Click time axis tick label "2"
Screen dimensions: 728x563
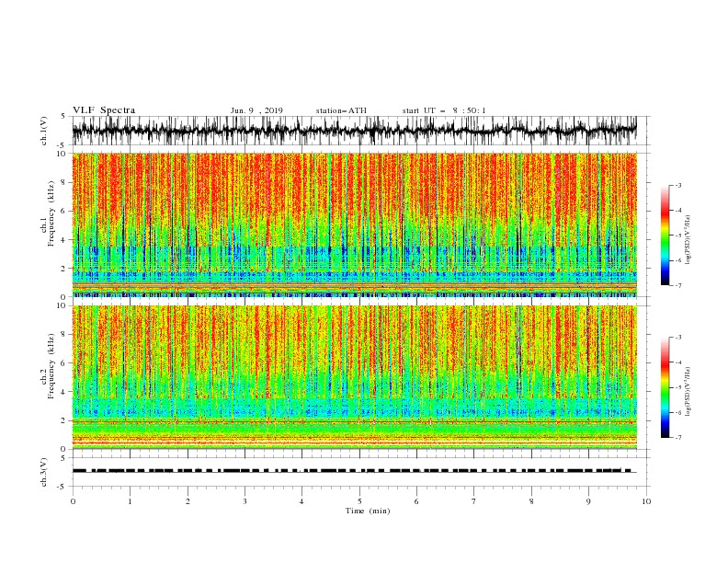(x=188, y=501)
